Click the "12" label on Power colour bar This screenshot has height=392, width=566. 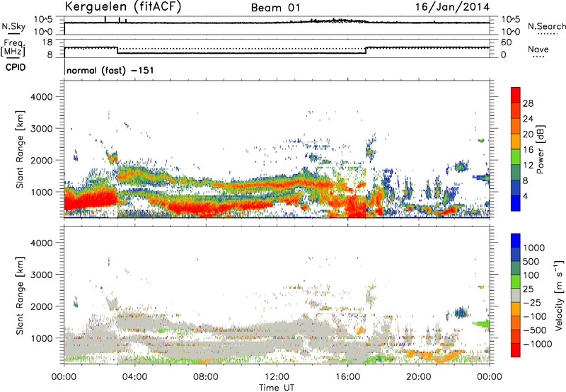point(528,166)
